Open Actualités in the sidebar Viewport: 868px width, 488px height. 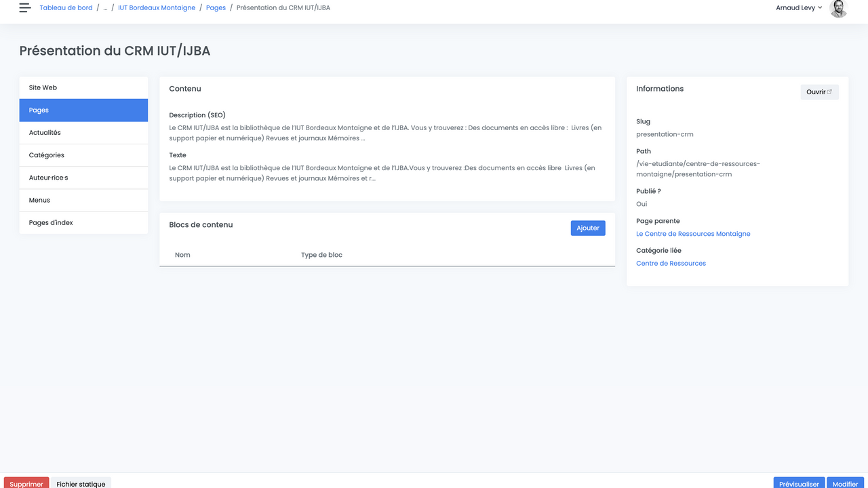click(x=83, y=133)
